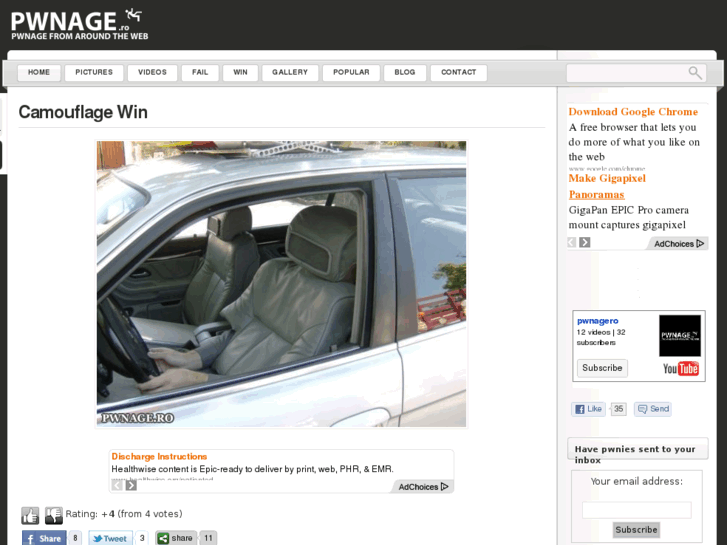The height and width of the screenshot is (545, 727).
Task: Navigate to the POPULAR section
Action: (351, 72)
